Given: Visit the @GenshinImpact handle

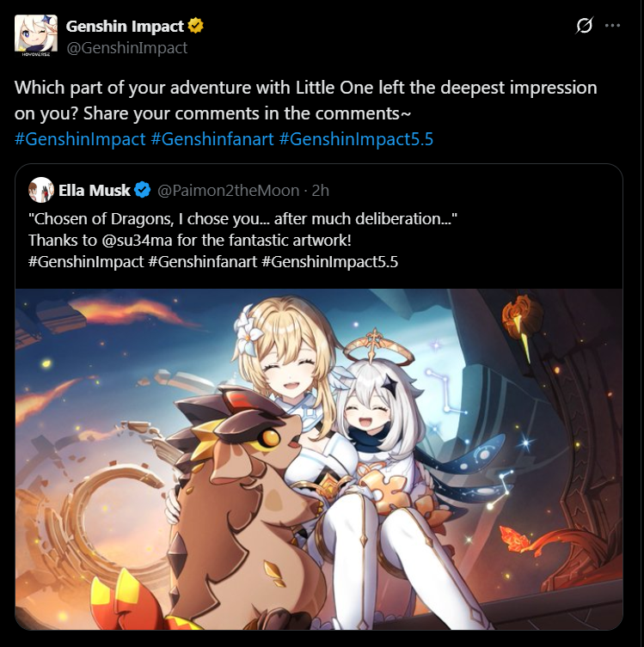Looking at the screenshot, I should click(127, 48).
